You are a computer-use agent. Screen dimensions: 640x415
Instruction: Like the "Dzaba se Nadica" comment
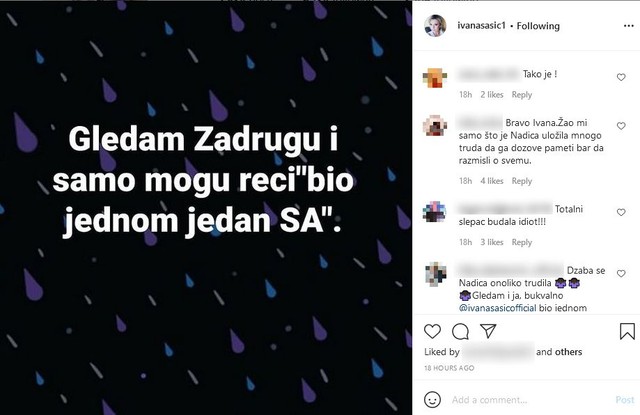(x=621, y=273)
